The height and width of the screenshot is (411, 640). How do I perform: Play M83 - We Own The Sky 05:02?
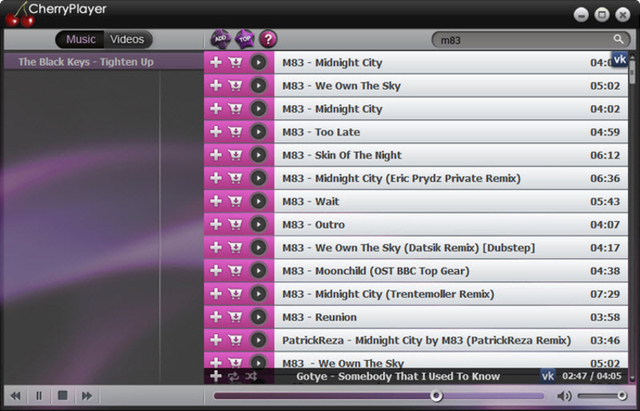[x=258, y=86]
